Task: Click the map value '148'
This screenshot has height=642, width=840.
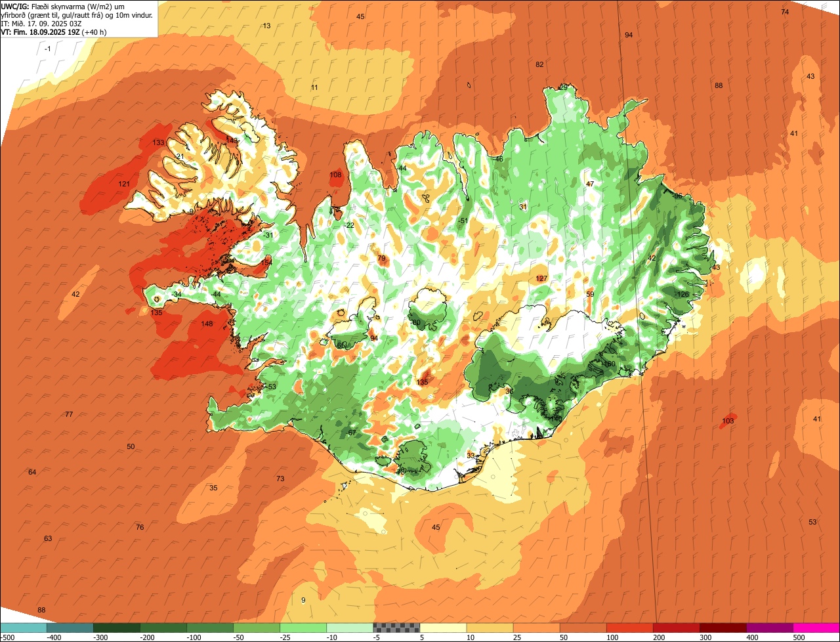Action: click(207, 324)
